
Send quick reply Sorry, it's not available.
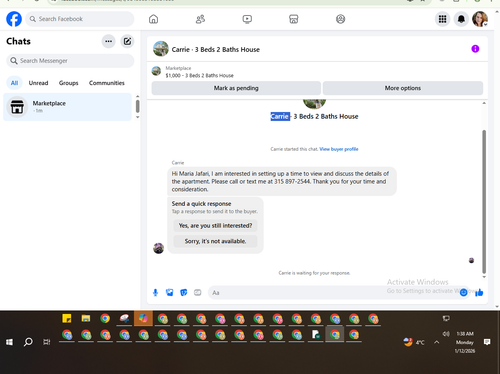click(x=215, y=241)
